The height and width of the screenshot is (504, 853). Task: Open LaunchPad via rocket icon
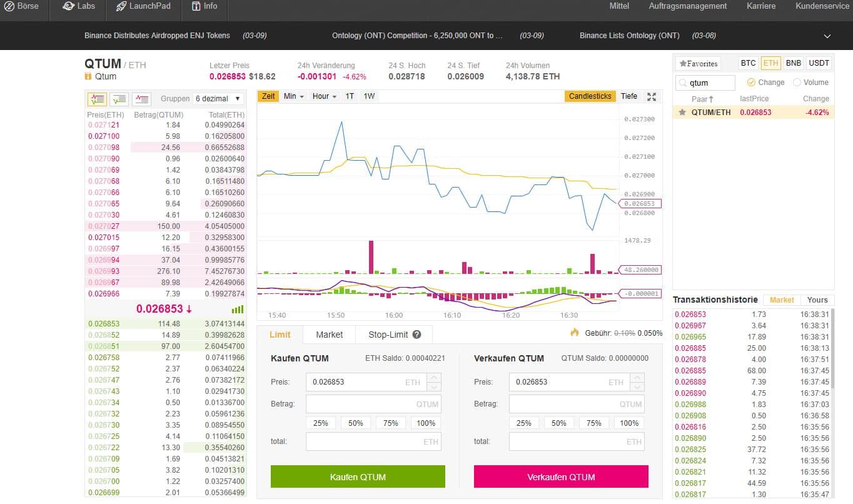click(121, 6)
